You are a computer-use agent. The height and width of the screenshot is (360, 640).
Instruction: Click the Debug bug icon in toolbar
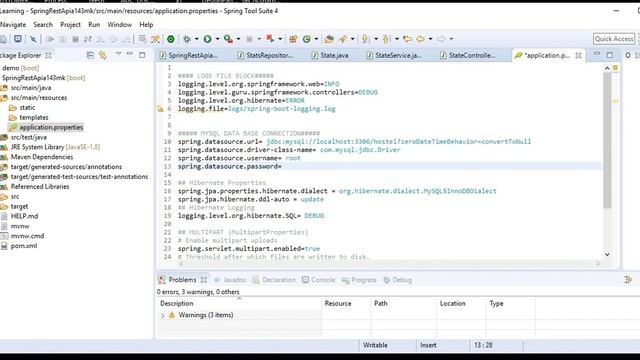click(x=187, y=39)
